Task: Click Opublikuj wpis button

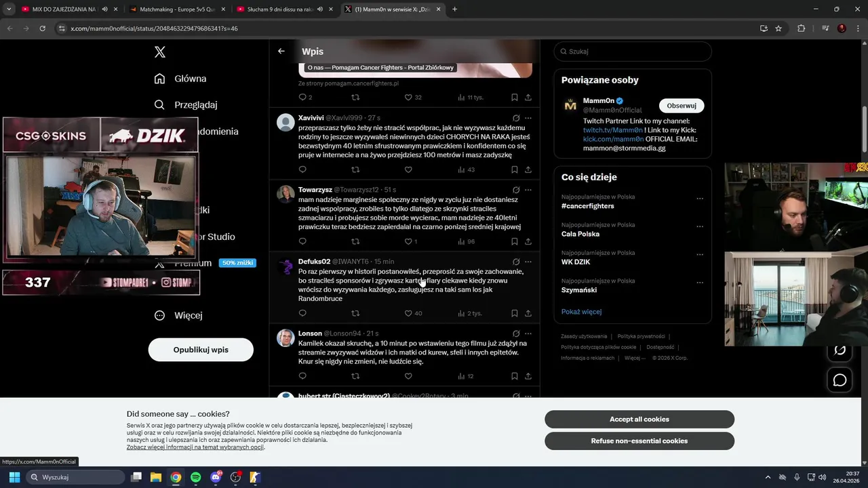Action: pyautogui.click(x=201, y=350)
